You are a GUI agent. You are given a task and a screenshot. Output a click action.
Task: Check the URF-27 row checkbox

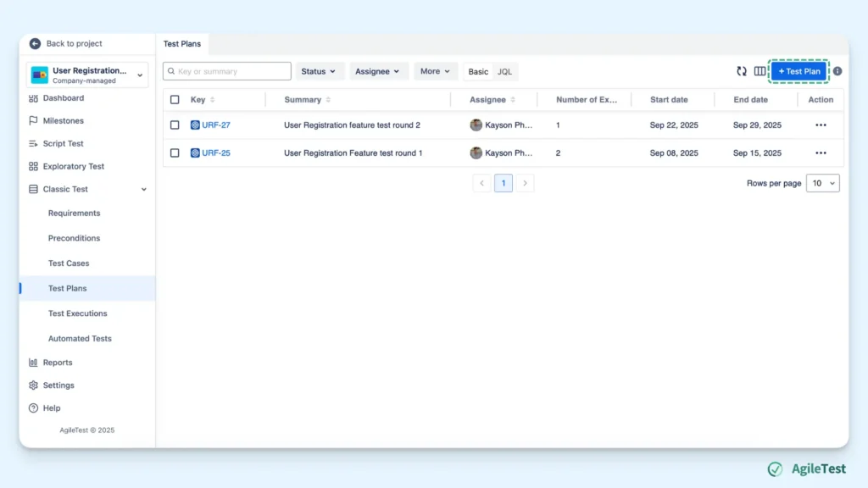175,125
